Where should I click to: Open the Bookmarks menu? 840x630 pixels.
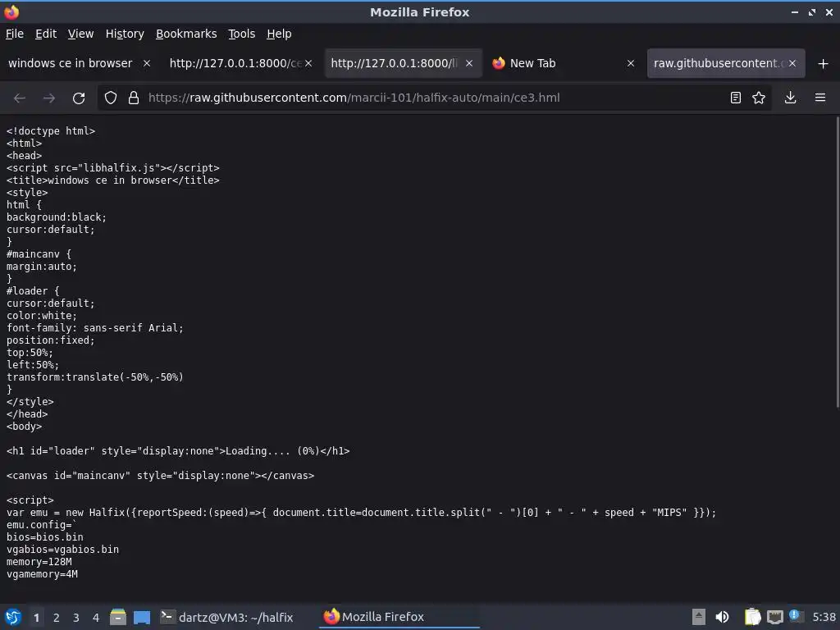pyautogui.click(x=186, y=34)
